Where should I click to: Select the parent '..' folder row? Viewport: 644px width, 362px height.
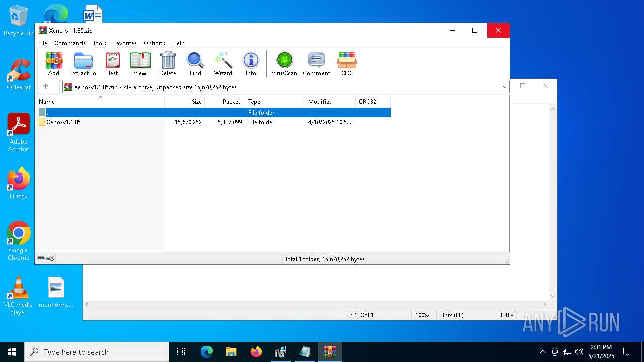213,113
